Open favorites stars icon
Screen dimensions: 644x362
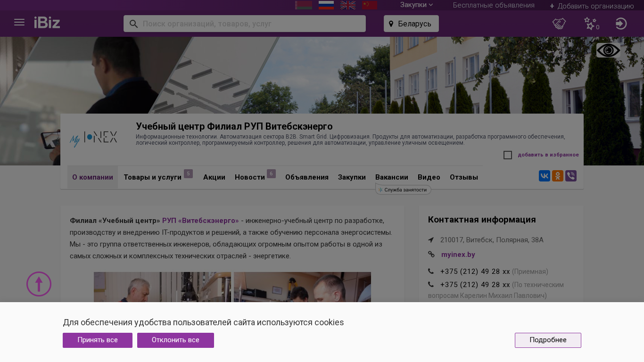pyautogui.click(x=591, y=24)
